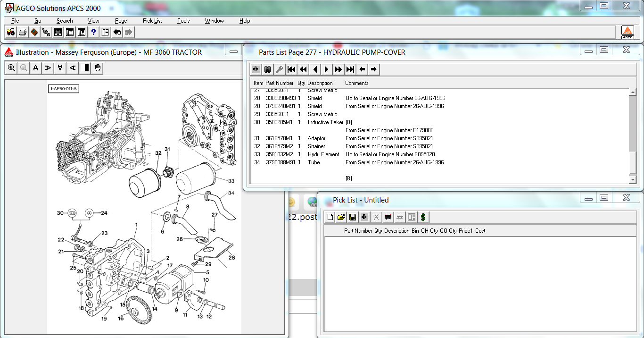Click the Part Number column header in Parts List
644x338 pixels.
(x=280, y=83)
